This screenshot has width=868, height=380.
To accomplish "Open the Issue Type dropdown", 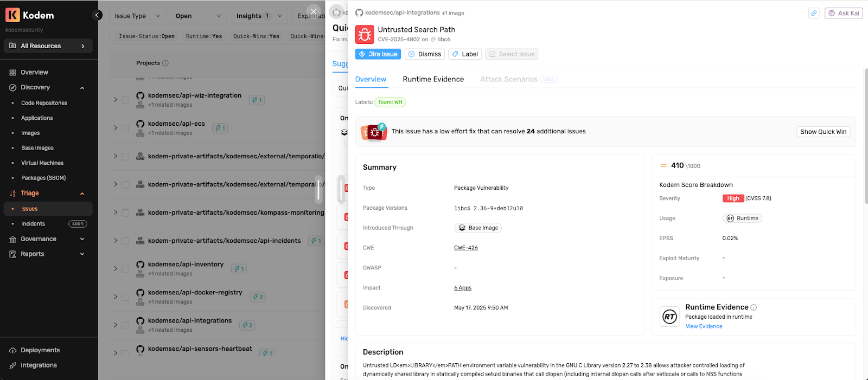I will [x=137, y=16].
